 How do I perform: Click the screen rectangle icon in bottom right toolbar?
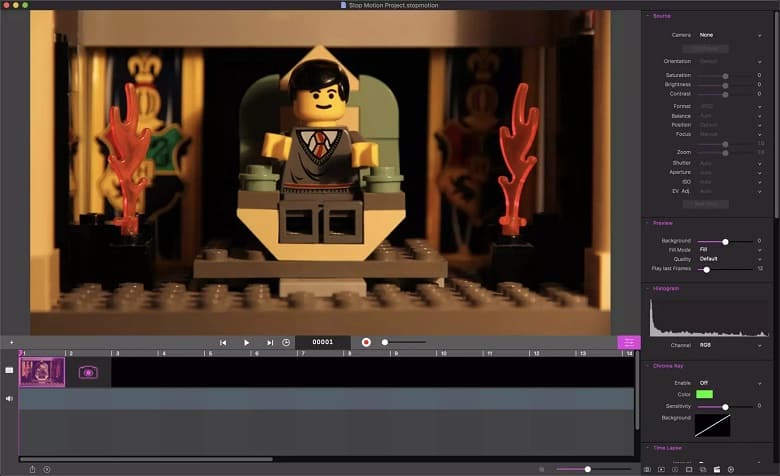689,469
